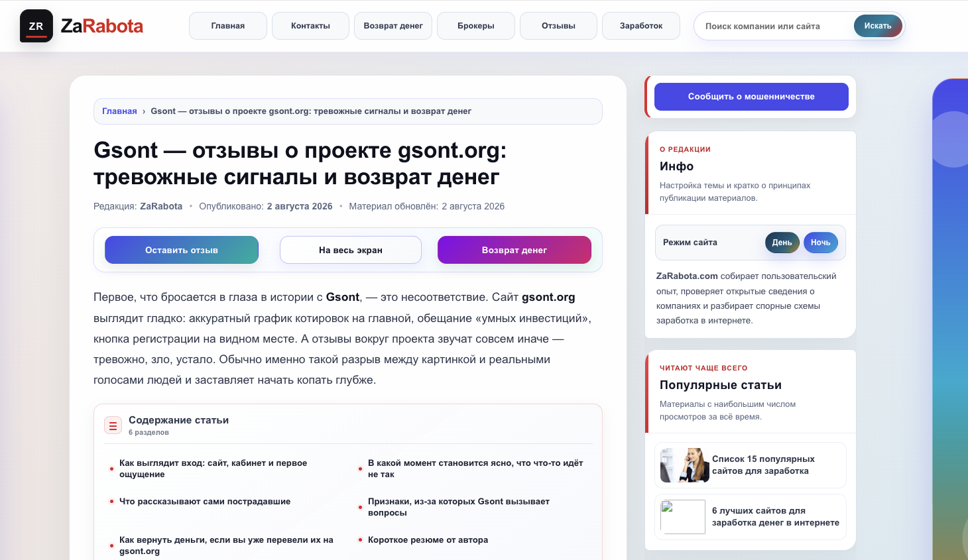Click the На весь экран button
968x560 pixels.
(x=351, y=250)
